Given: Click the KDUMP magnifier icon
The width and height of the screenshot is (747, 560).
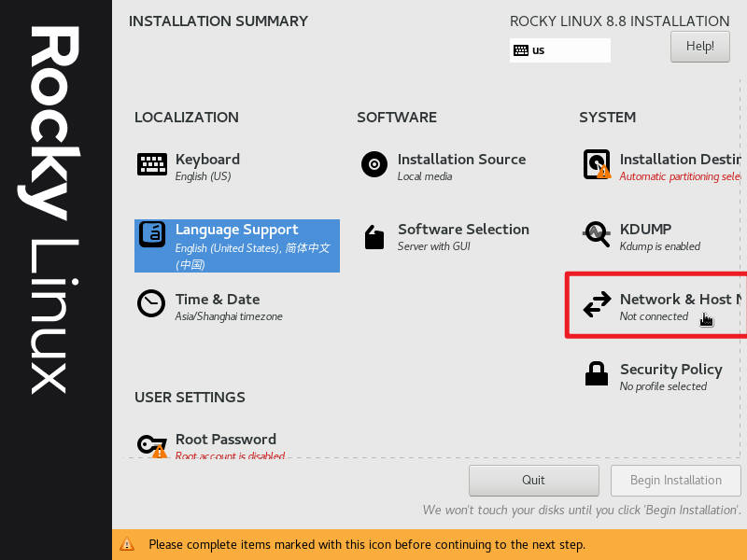Looking at the screenshot, I should pos(597,234).
